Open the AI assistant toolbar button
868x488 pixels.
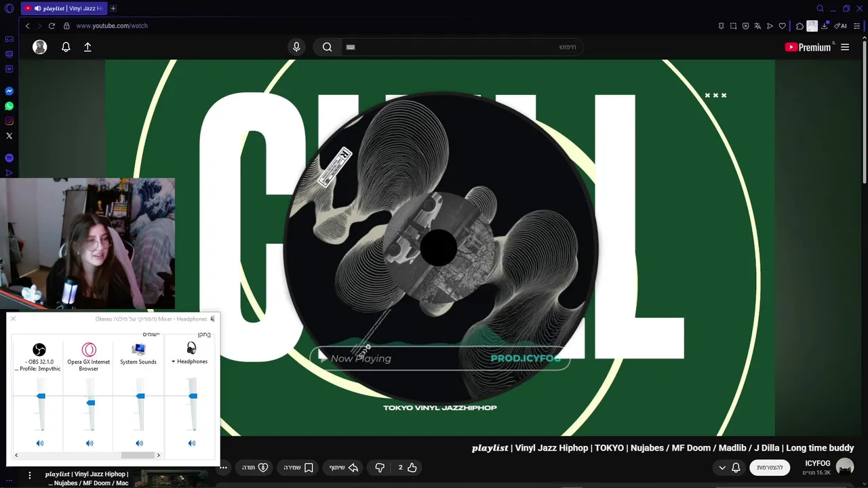coord(840,26)
